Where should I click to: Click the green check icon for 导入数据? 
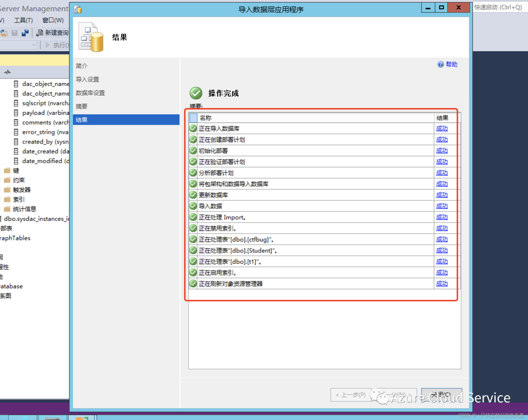tap(193, 206)
